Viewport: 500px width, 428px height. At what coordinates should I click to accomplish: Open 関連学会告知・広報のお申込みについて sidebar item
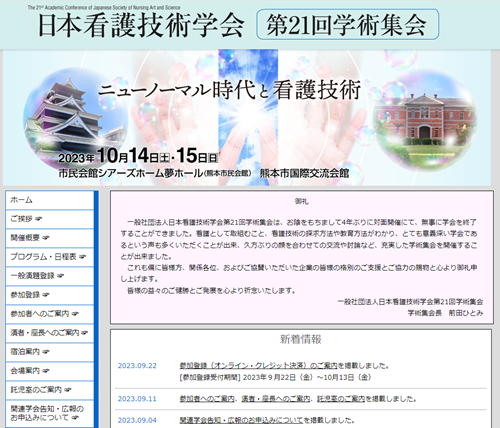click(x=50, y=414)
